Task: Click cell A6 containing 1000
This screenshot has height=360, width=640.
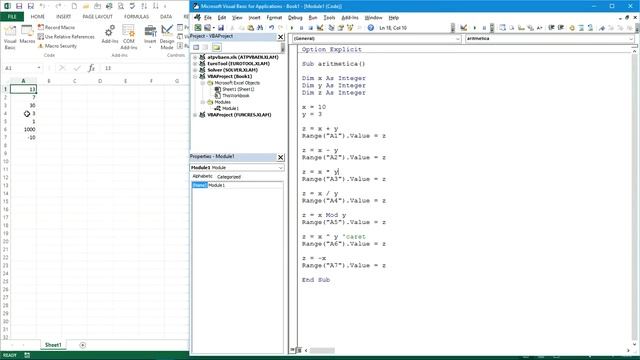Action: pos(23,129)
